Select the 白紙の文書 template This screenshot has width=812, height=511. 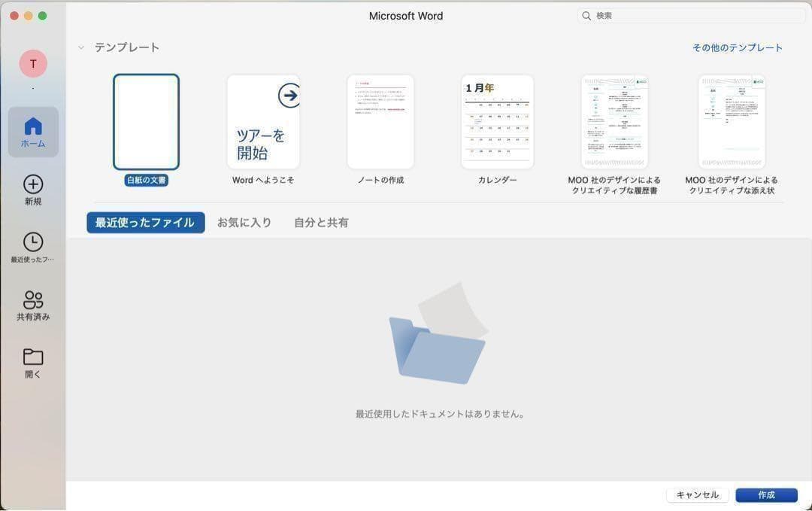click(x=146, y=121)
